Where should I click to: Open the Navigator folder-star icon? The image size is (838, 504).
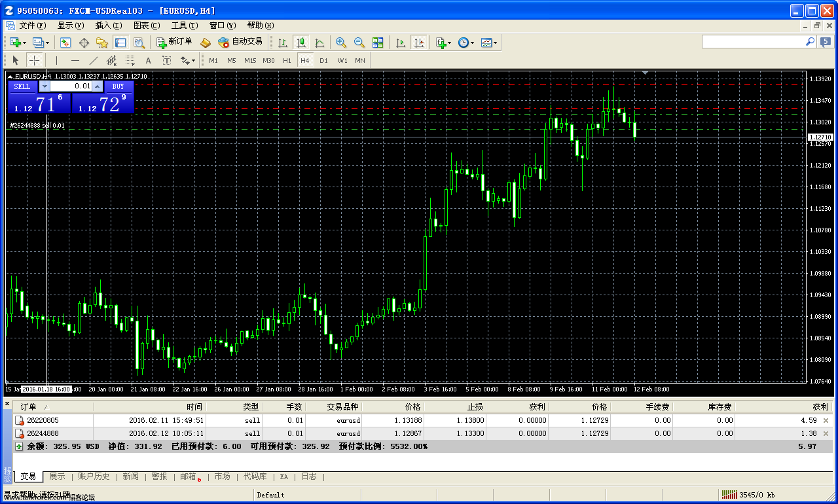coord(102,43)
